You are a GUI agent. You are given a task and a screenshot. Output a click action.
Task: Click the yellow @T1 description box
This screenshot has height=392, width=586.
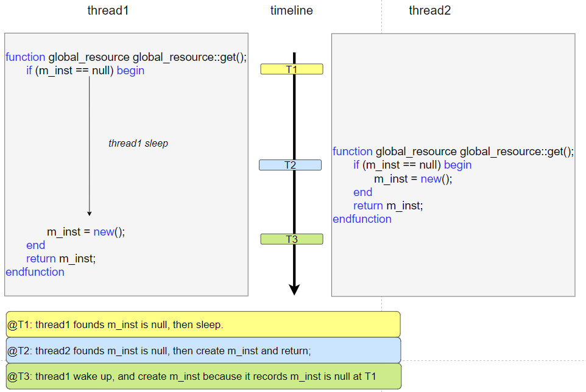tap(203, 324)
